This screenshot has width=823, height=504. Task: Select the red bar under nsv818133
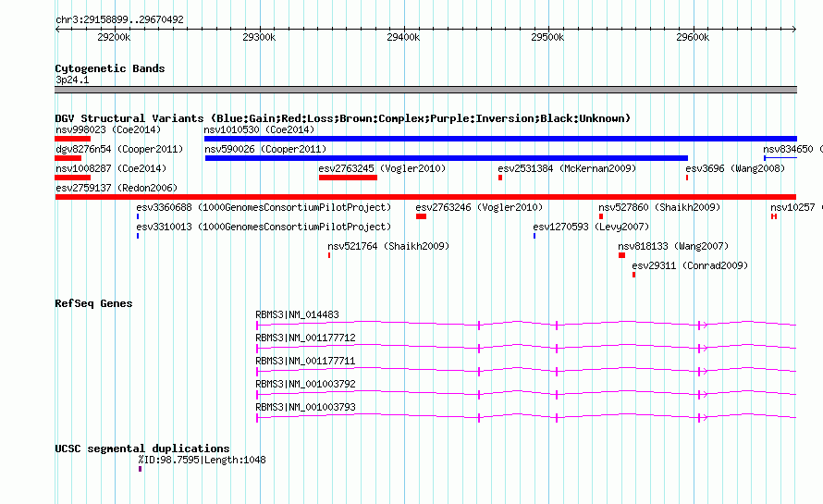click(622, 255)
